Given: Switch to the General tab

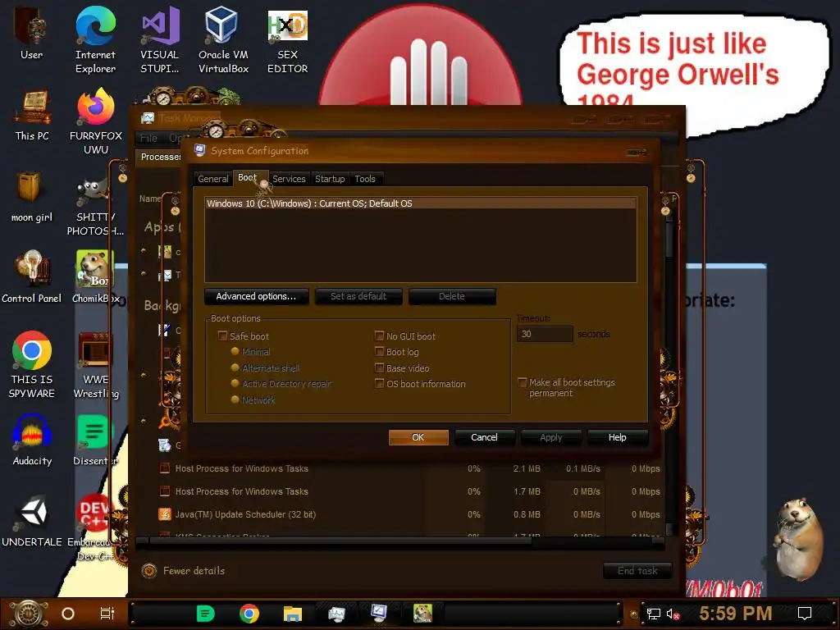Looking at the screenshot, I should [x=212, y=179].
